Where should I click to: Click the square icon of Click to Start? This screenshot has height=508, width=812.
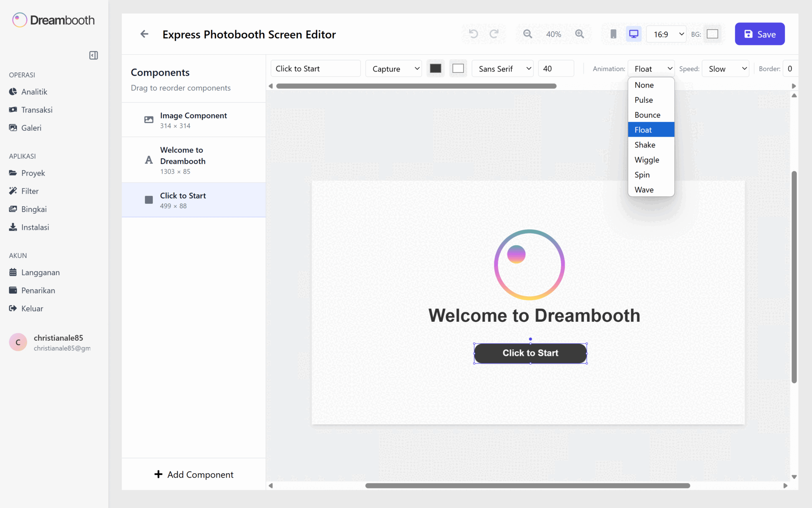tap(149, 200)
